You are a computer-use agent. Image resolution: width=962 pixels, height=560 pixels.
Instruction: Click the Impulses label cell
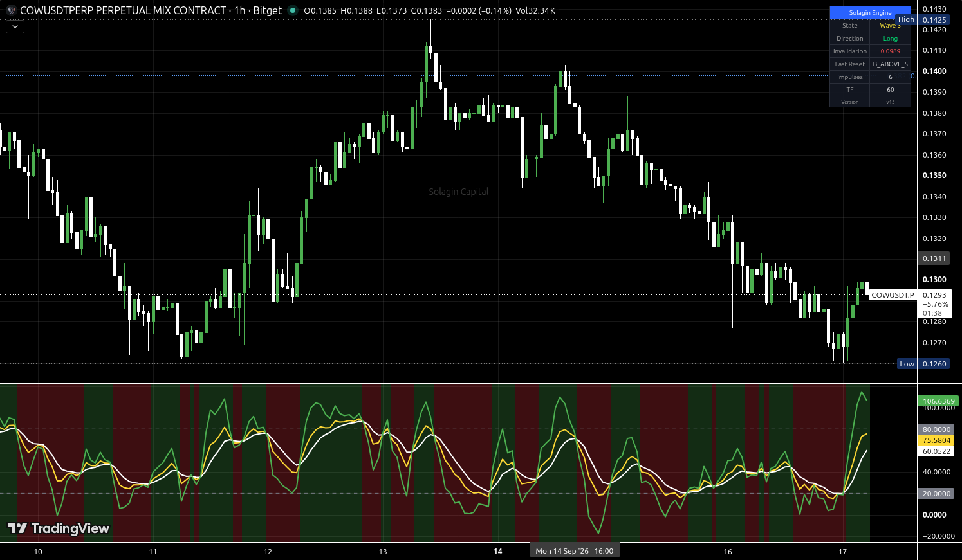click(x=849, y=77)
